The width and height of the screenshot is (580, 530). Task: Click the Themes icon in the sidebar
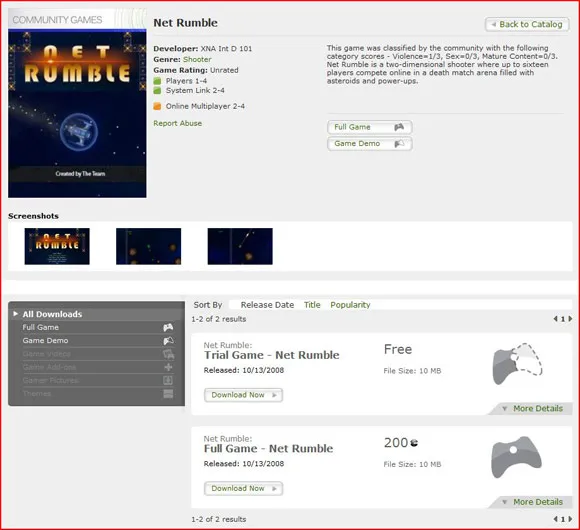point(168,394)
